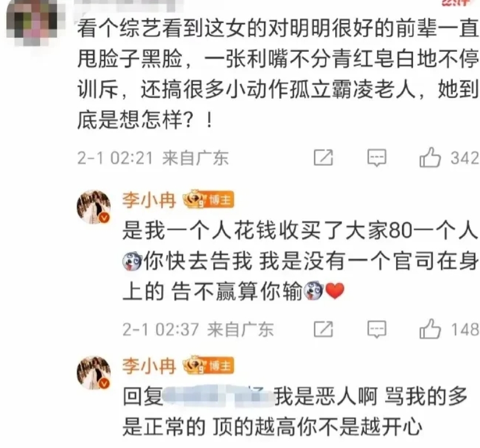
Task: Tap the top comment text about 综艺
Action: pyautogui.click(x=277, y=74)
